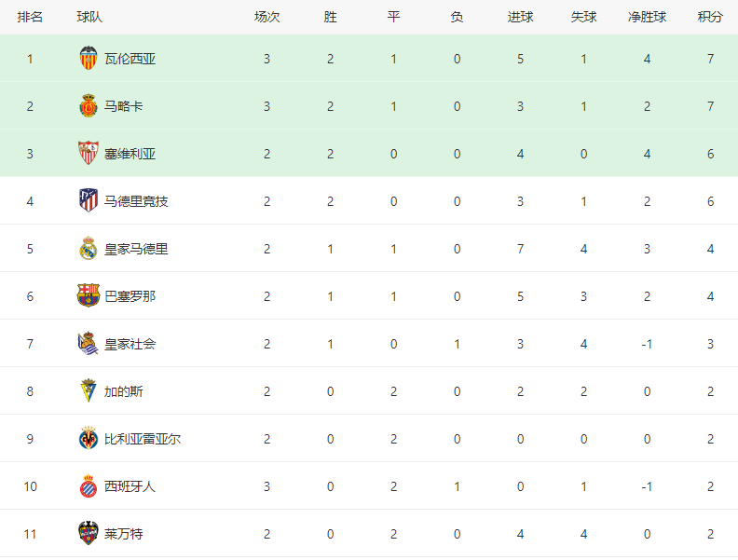Click the Real Sociedad badge icon
The image size is (738, 560).
coord(88,343)
